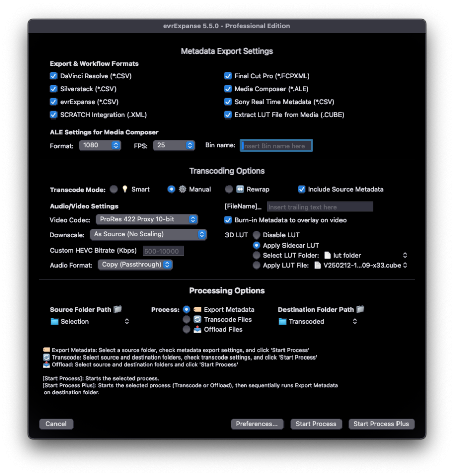Viewport: 454px width, 476px height.
Task: Toggle Burn-in Metadata overlay checkbox
Action: pos(228,220)
